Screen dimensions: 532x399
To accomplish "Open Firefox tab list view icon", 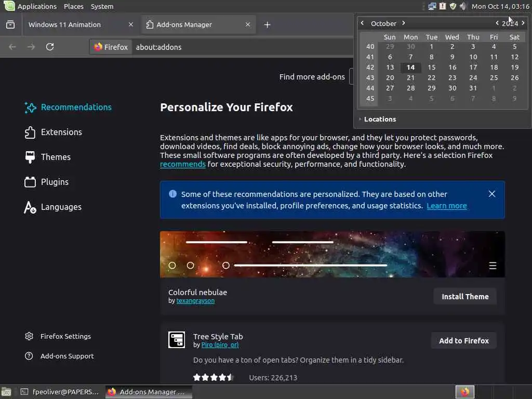I will click(x=10, y=24).
